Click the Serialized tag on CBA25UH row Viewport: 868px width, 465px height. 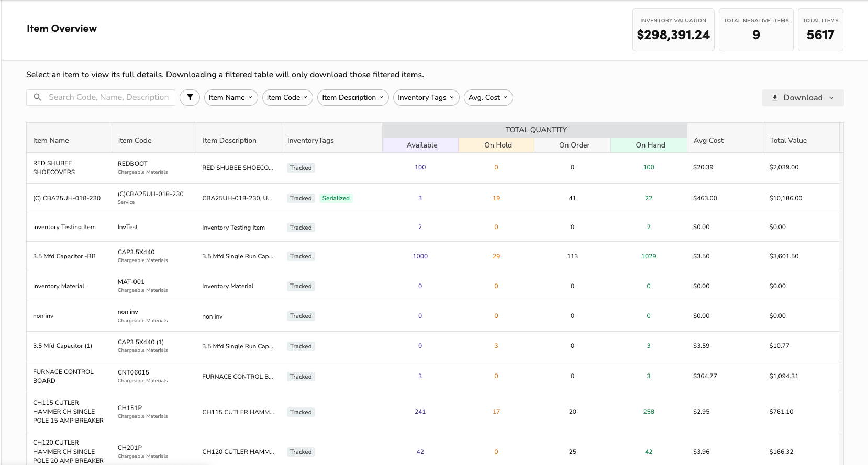(336, 198)
